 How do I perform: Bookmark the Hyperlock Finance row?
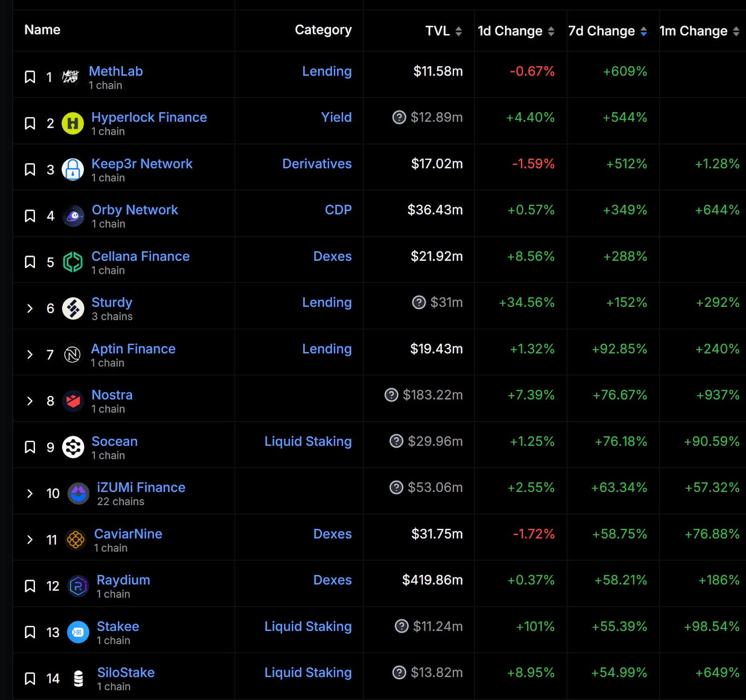click(x=30, y=124)
